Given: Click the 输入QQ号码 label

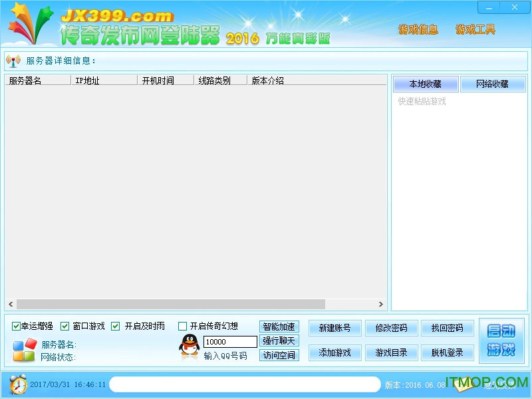Looking at the screenshot, I should (225, 356).
